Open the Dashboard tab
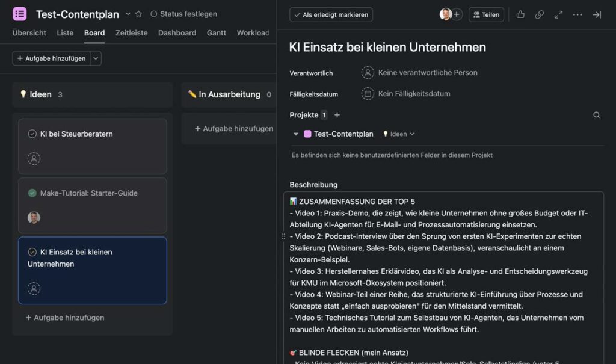 pos(177,33)
